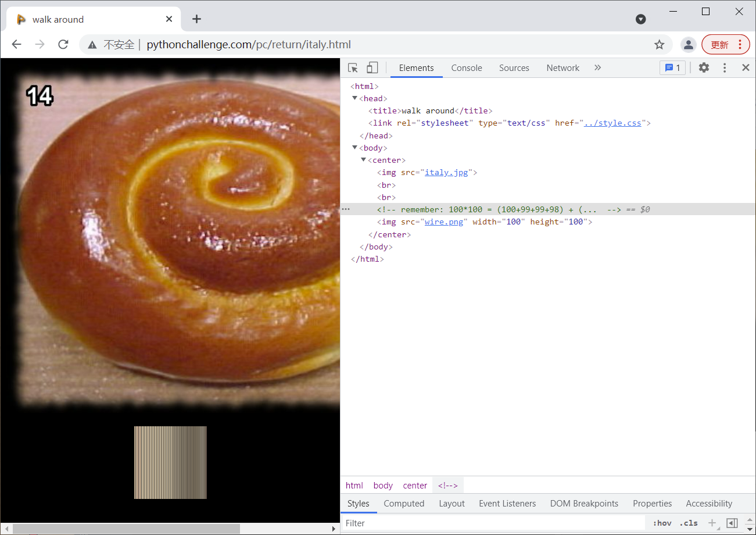This screenshot has height=535, width=756.
Task: Open the wire.png source link
Action: coord(444,222)
